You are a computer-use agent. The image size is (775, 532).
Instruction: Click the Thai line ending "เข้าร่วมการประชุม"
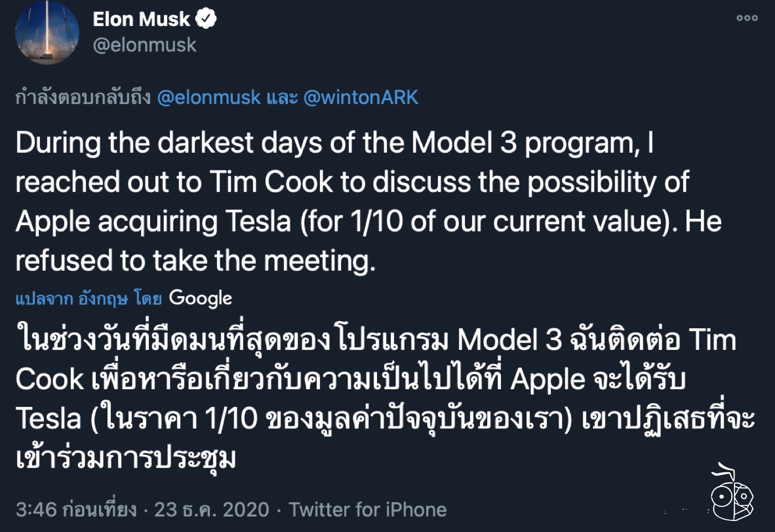(x=126, y=458)
